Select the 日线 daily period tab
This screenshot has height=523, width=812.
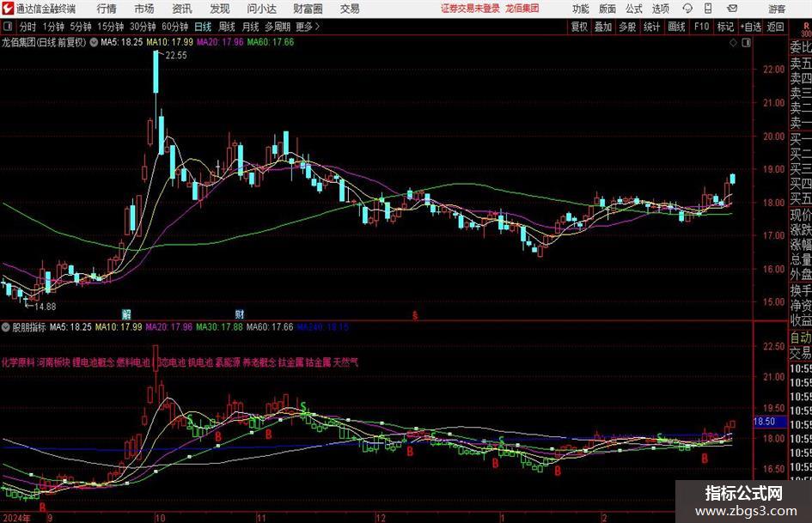(203, 27)
